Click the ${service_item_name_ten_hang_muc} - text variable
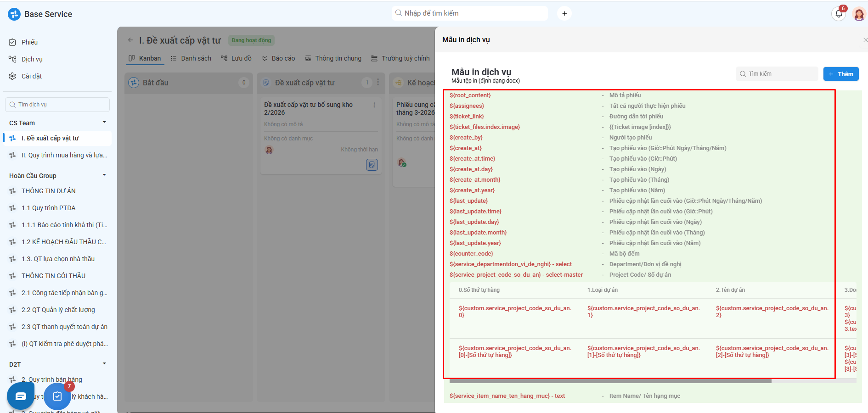 (507, 396)
